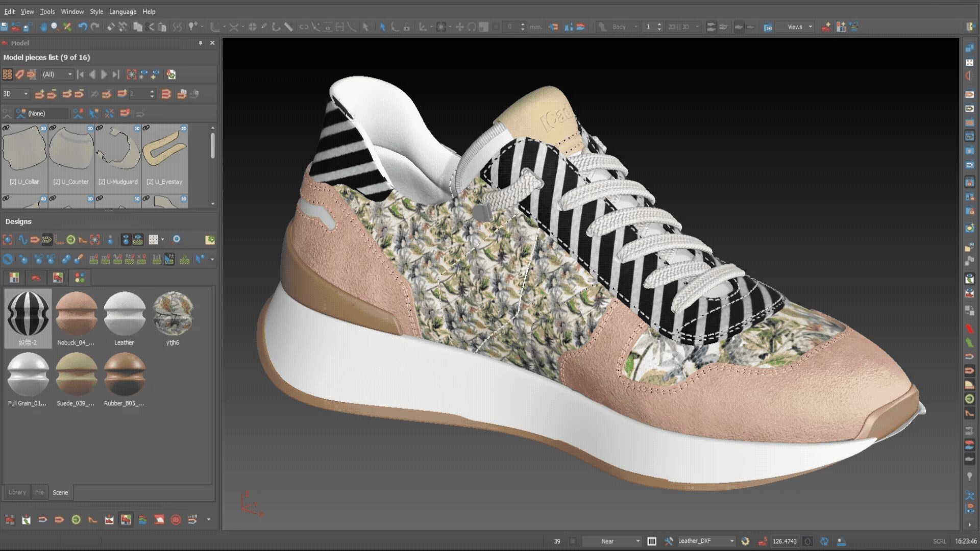Select the Nobuck_04 material sphere
Screen dimensions: 980x551
(x=76, y=314)
